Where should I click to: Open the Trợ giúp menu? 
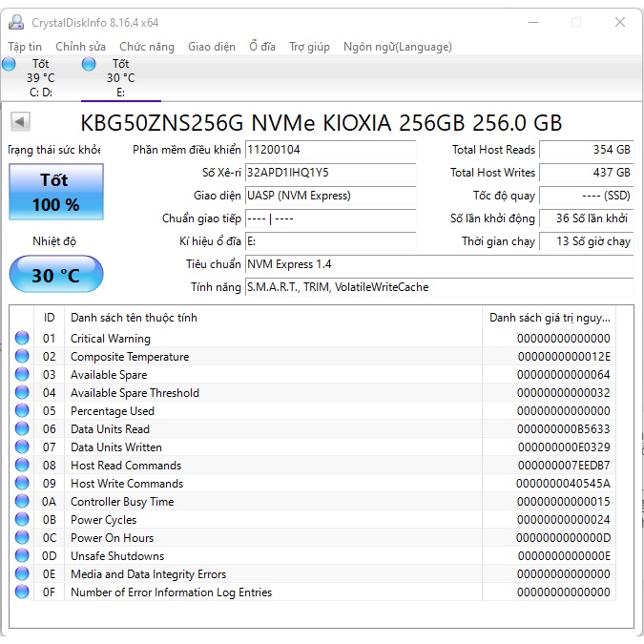click(x=309, y=47)
